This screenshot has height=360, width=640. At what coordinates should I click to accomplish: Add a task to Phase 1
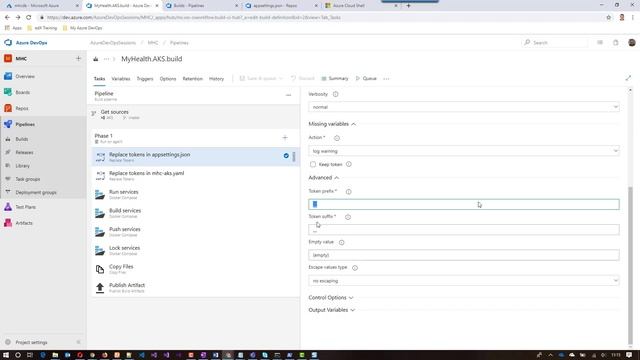[x=285, y=138]
